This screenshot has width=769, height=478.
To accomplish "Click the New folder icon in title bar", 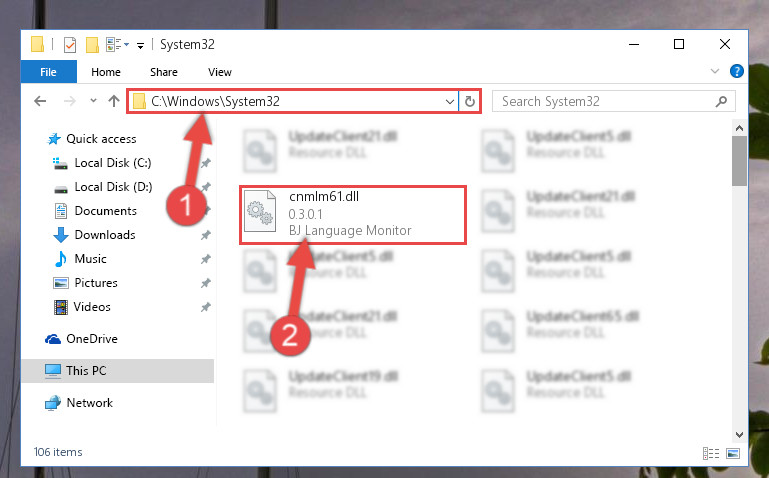I will click(92, 45).
